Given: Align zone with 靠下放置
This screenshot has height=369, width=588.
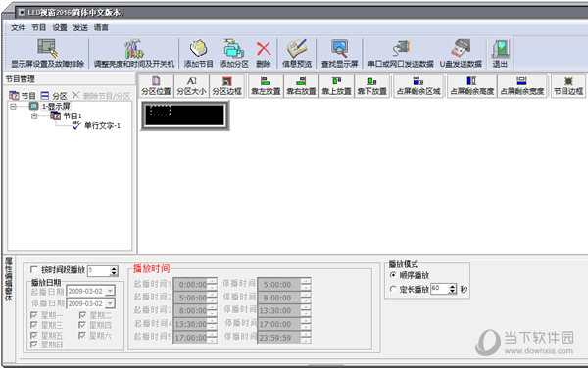Looking at the screenshot, I should pos(371,86).
